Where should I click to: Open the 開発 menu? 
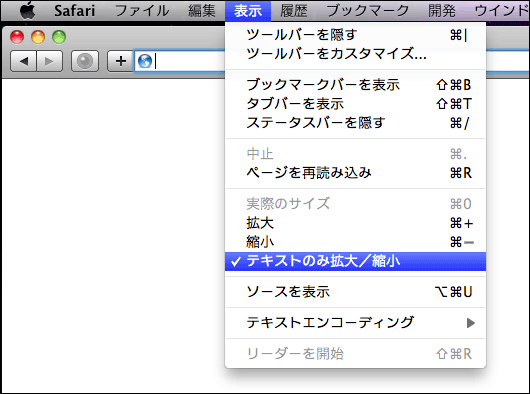(x=442, y=10)
